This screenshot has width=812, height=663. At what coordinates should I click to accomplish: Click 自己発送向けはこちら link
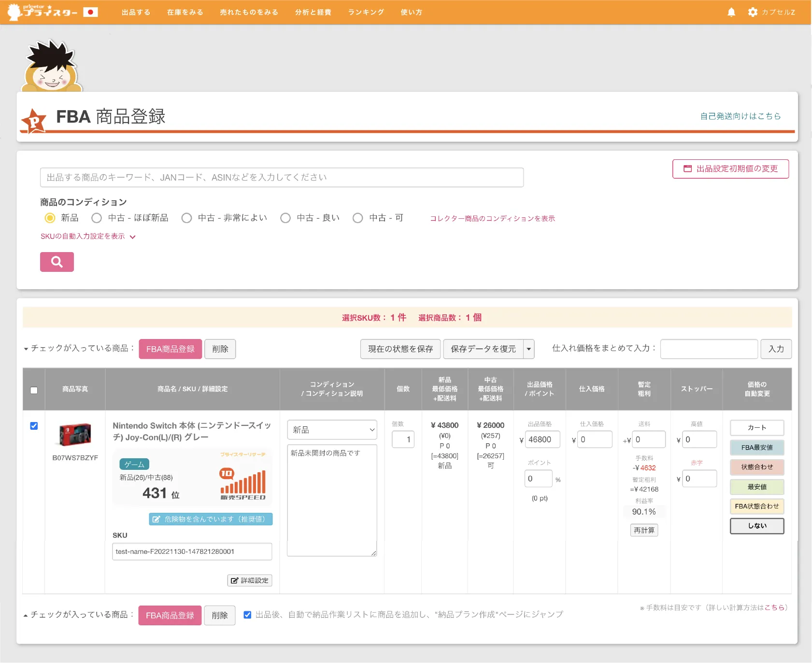pos(741,116)
